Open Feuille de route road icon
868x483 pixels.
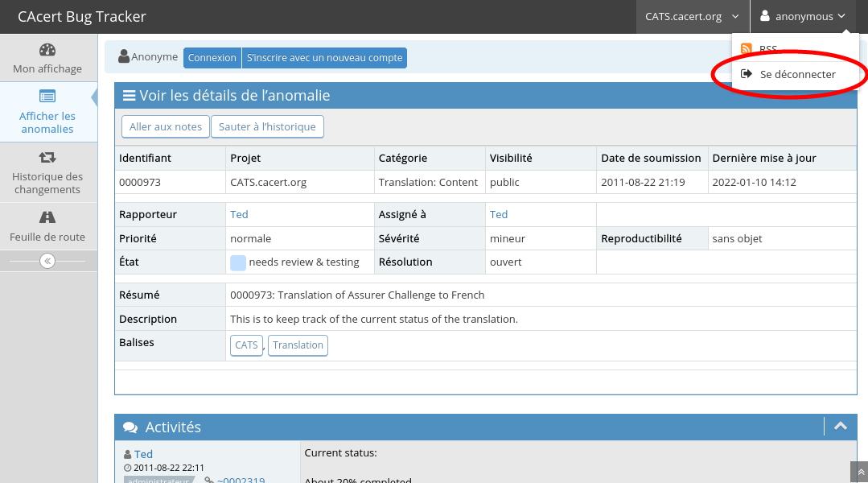point(47,217)
